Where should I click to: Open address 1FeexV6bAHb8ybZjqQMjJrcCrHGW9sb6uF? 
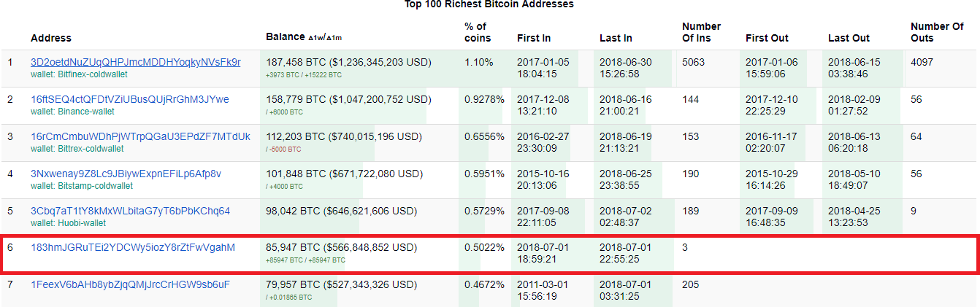click(x=130, y=284)
